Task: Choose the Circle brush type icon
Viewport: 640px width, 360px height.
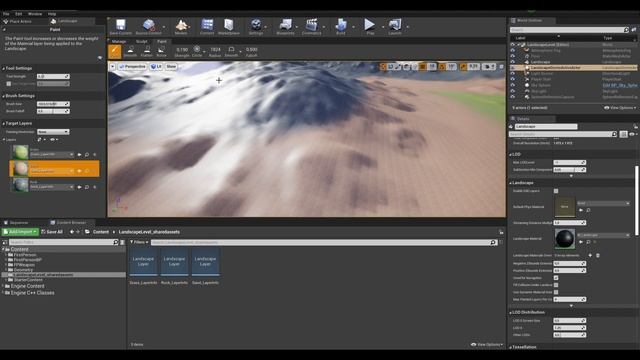Action: [197, 49]
